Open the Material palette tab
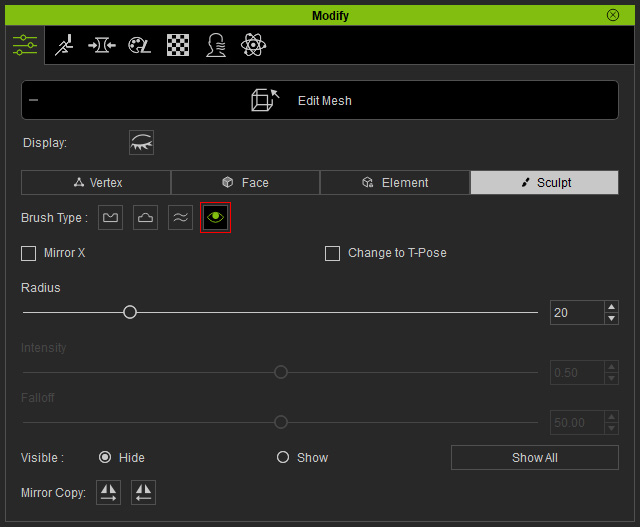This screenshot has width=640, height=527. tap(139, 45)
